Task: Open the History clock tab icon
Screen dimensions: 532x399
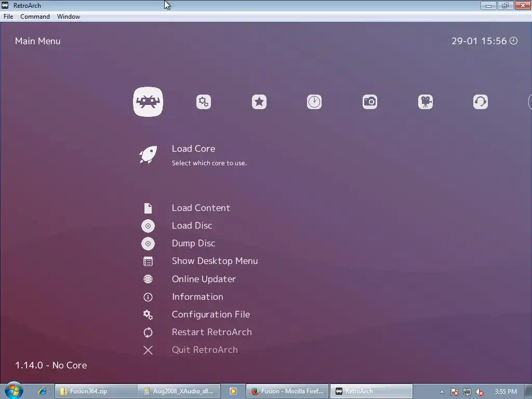Action: pos(314,102)
